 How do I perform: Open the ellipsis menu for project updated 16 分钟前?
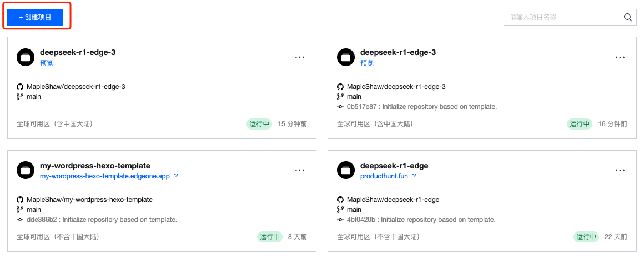pyautogui.click(x=620, y=57)
